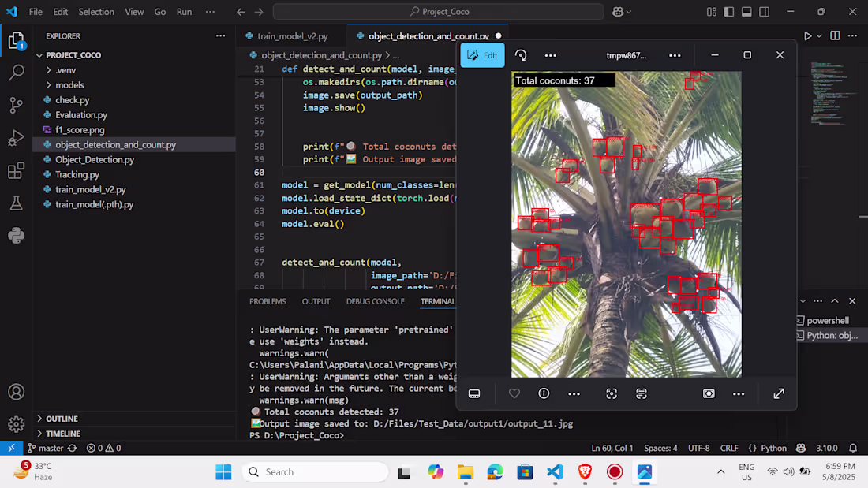Open the Selection menu
This screenshot has height=488, width=868.
tap(96, 12)
